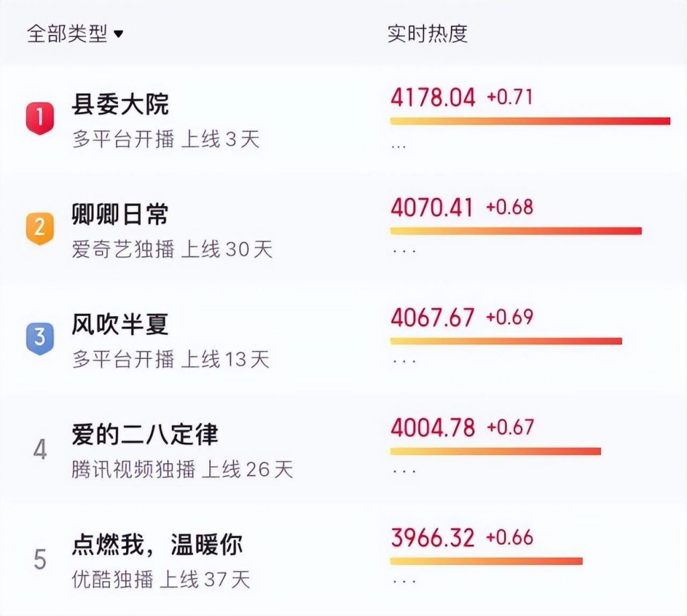687x616 pixels.
Task: Click the rank number 5
Action: point(40,560)
